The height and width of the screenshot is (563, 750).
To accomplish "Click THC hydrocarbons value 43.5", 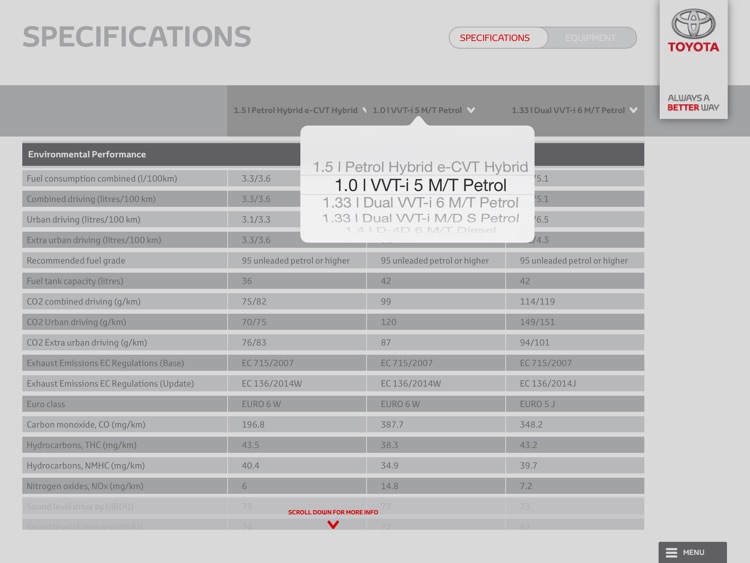I will click(x=251, y=445).
